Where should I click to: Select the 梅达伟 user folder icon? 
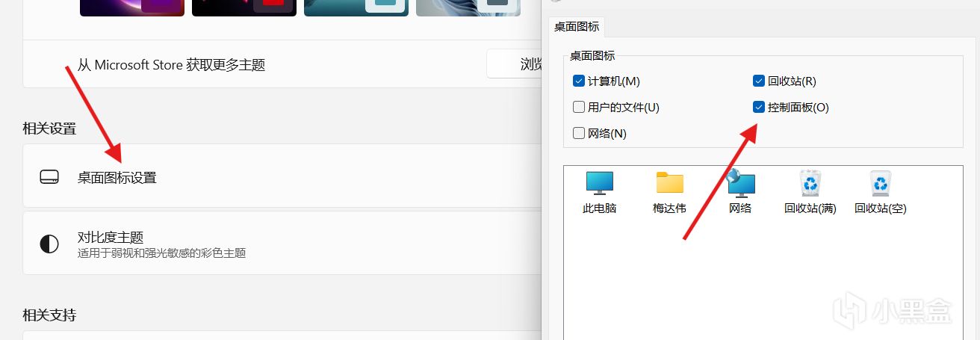[x=669, y=192]
